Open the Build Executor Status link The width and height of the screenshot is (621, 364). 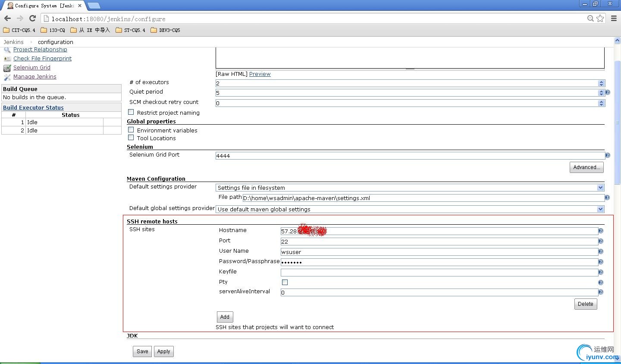click(33, 108)
